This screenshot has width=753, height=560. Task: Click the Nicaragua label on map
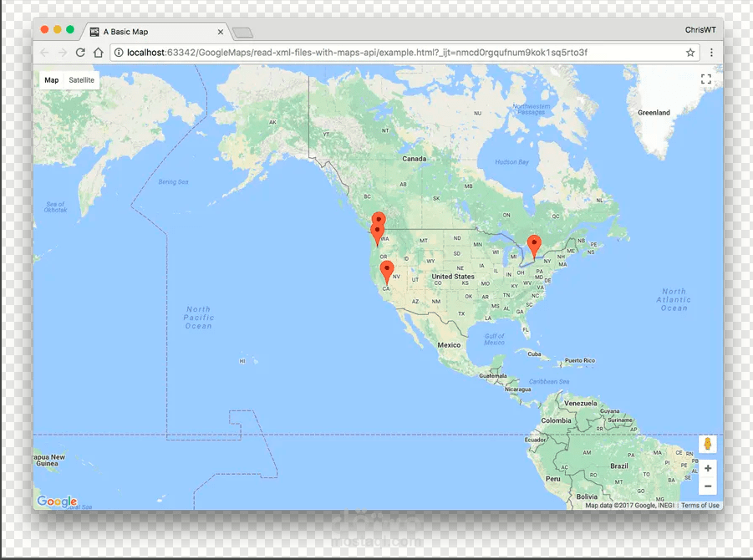point(517,389)
